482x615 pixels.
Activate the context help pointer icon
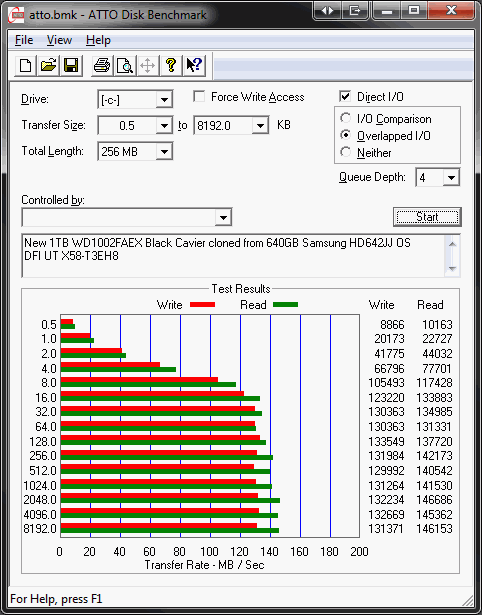pyautogui.click(x=194, y=65)
